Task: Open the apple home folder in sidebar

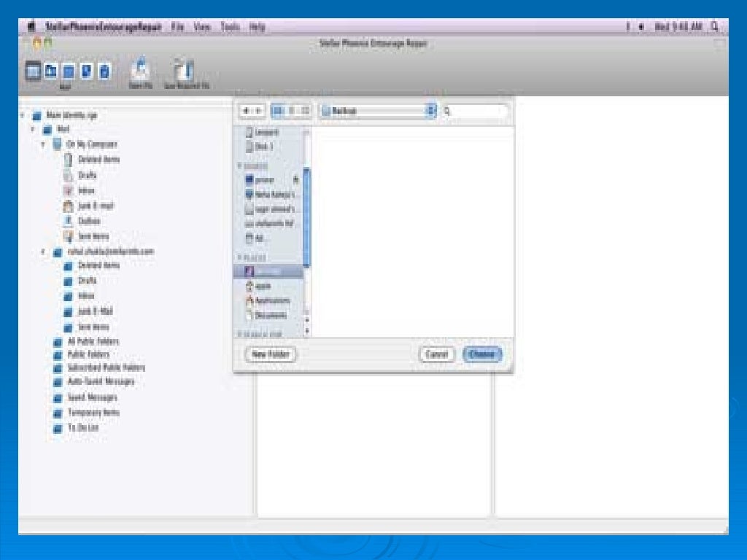Action: point(258,286)
